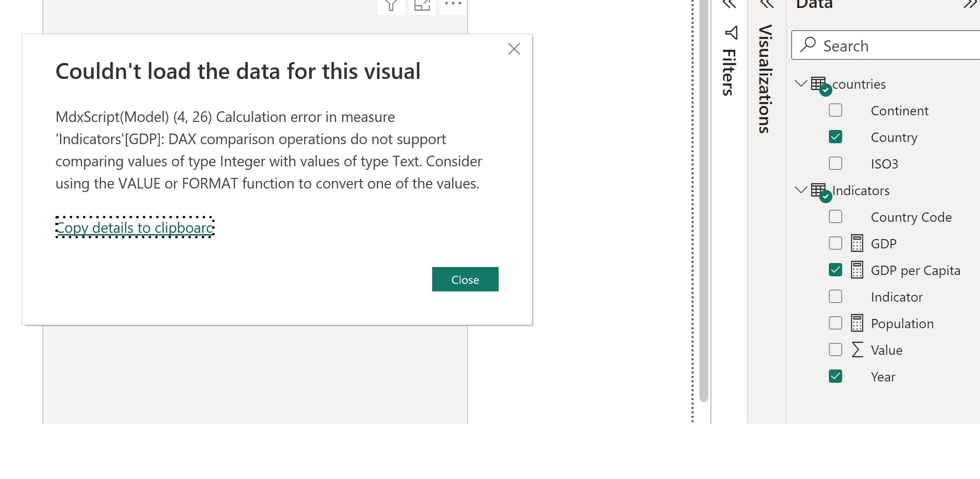This screenshot has width=980, height=479.
Task: Open the visual's filter icon
Action: 391,5
